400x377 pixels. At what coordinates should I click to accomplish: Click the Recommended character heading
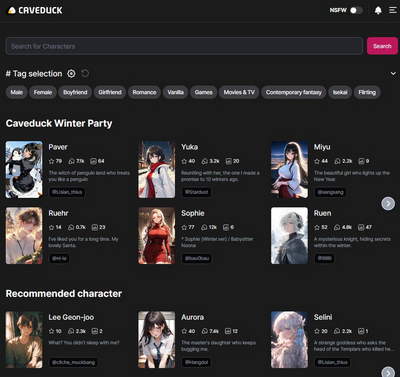coord(64,294)
